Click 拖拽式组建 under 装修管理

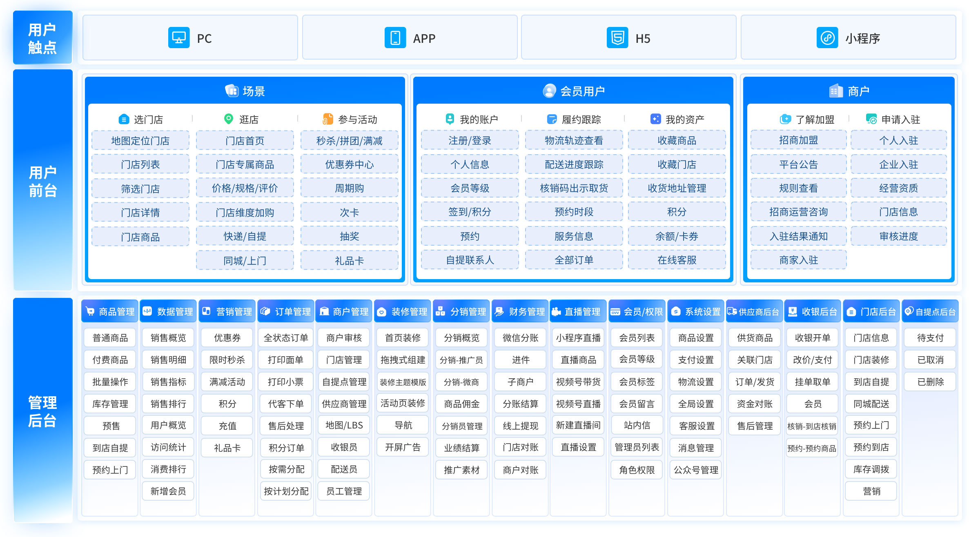403,359
